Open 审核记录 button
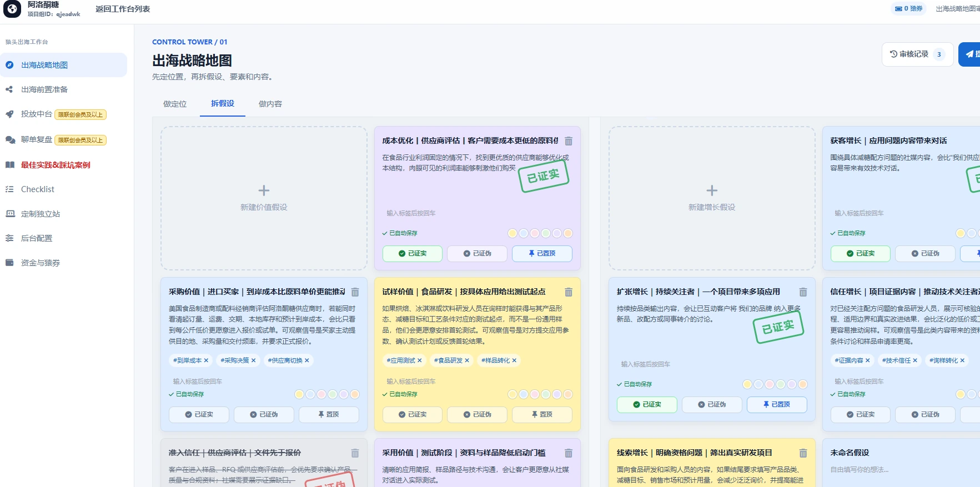 [917, 54]
